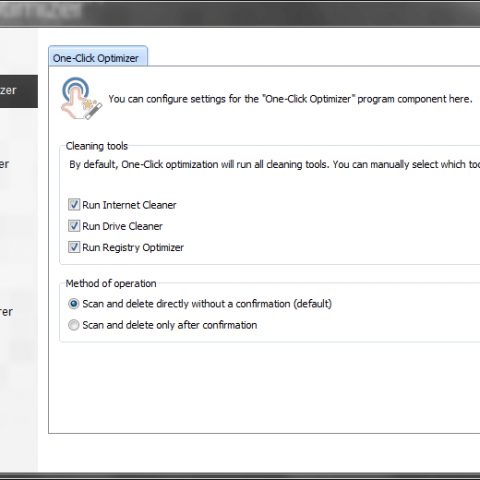Image resolution: width=480 pixels, height=480 pixels.
Task: Click the 'Run Registry Optimizer' label text
Action: point(133,248)
